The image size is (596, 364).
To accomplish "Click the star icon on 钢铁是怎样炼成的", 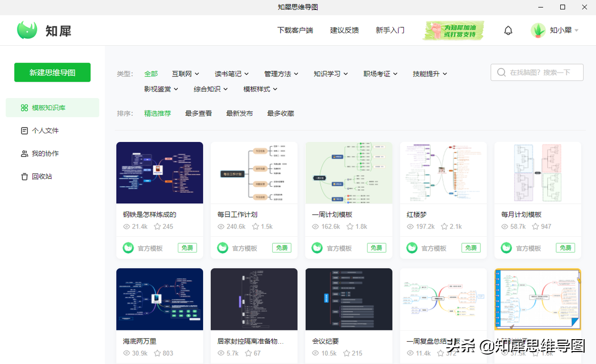I will pyautogui.click(x=157, y=226).
